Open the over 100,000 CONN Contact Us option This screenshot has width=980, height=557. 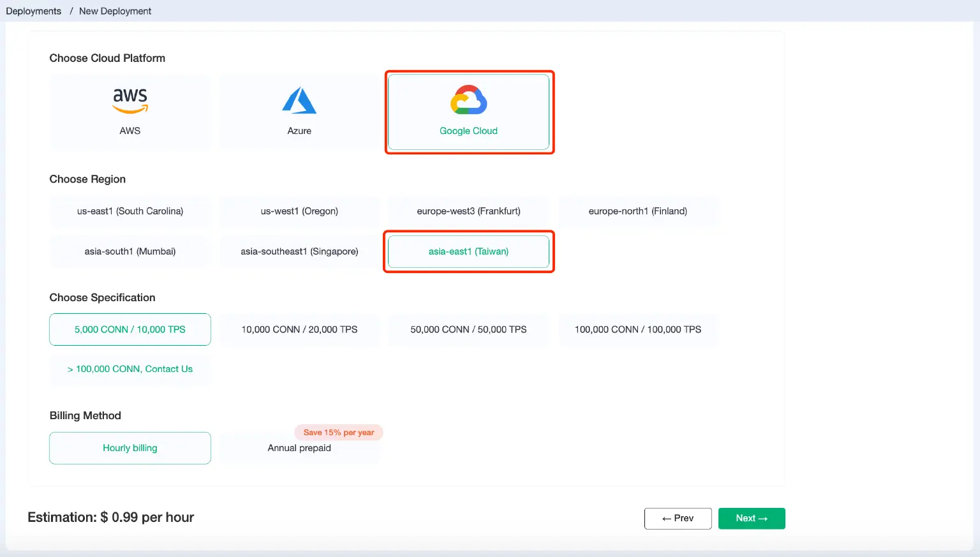pyautogui.click(x=130, y=369)
